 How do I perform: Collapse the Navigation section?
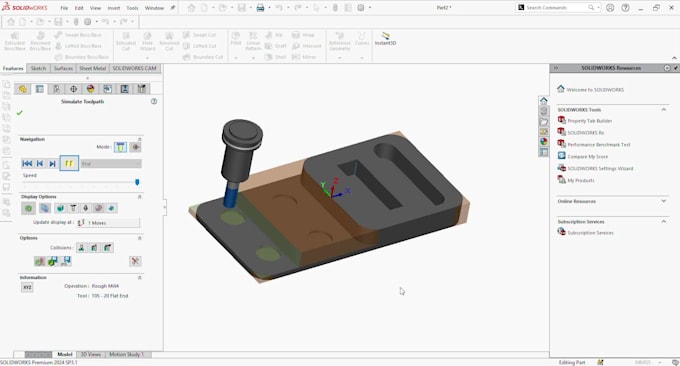[x=140, y=139]
